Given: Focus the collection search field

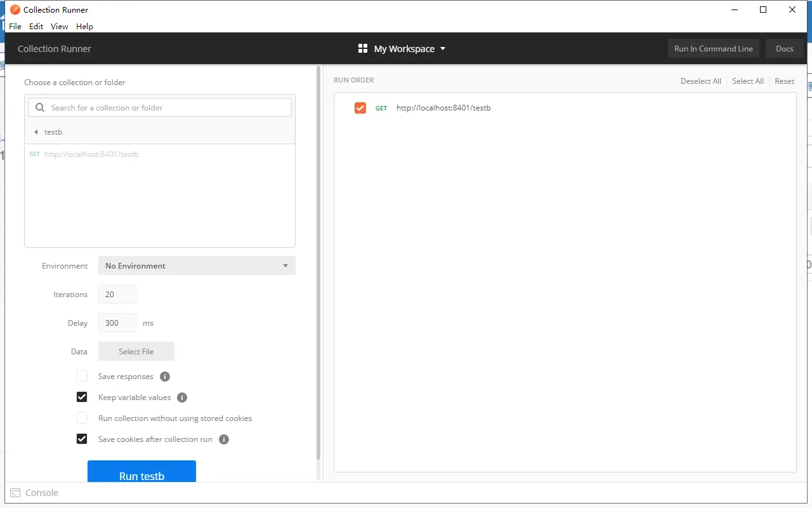Looking at the screenshot, I should pyautogui.click(x=160, y=107).
